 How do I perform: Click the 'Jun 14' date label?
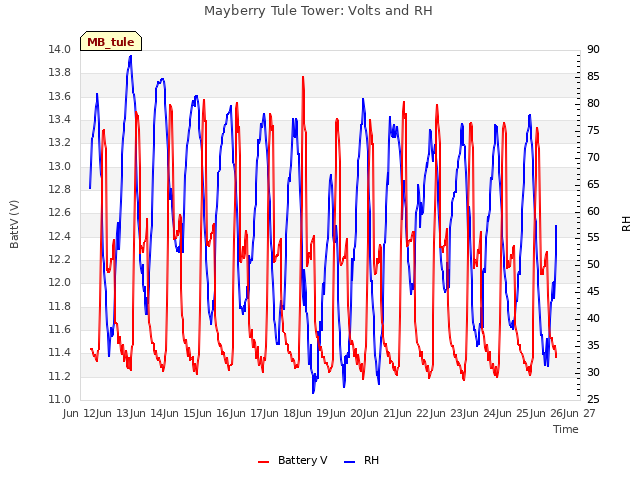pyautogui.click(x=147, y=413)
